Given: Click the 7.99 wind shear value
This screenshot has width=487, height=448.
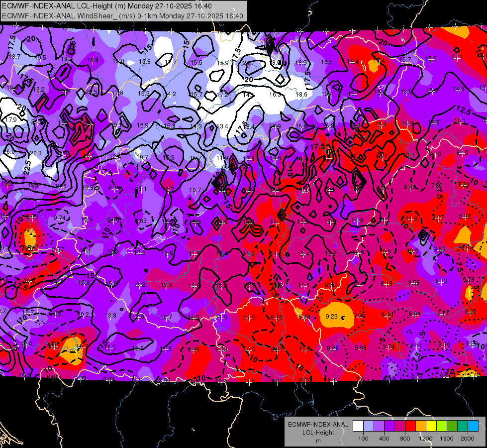Looking at the screenshot, I should (x=360, y=316).
